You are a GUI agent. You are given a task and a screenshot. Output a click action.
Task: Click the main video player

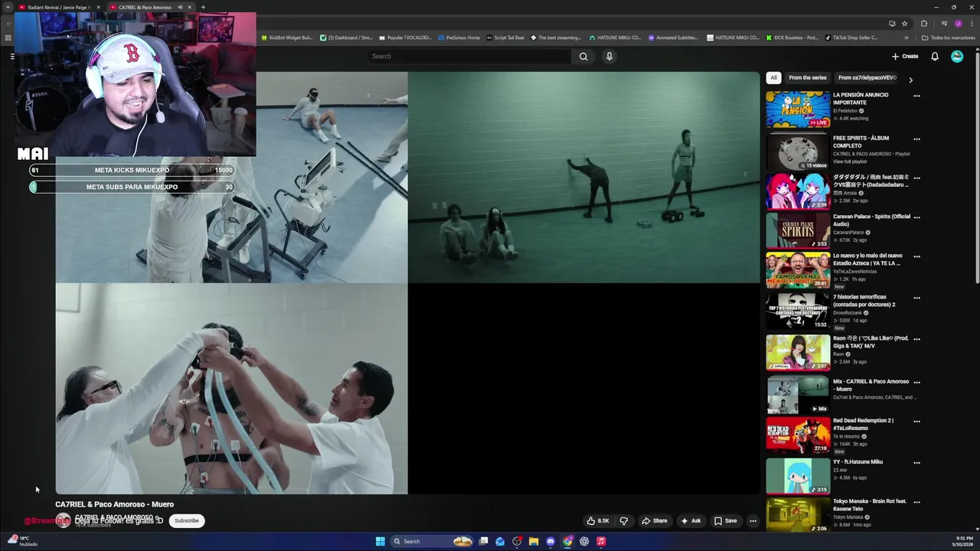407,283
